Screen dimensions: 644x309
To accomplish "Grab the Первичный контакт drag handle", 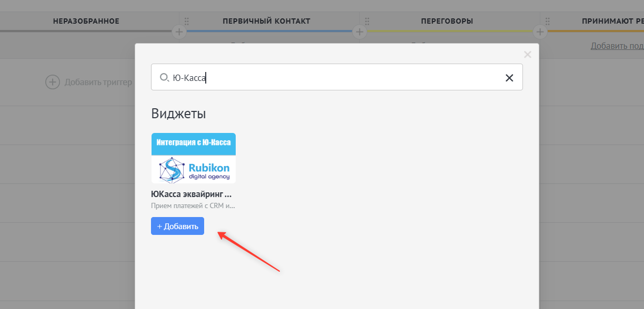I will click(186, 22).
